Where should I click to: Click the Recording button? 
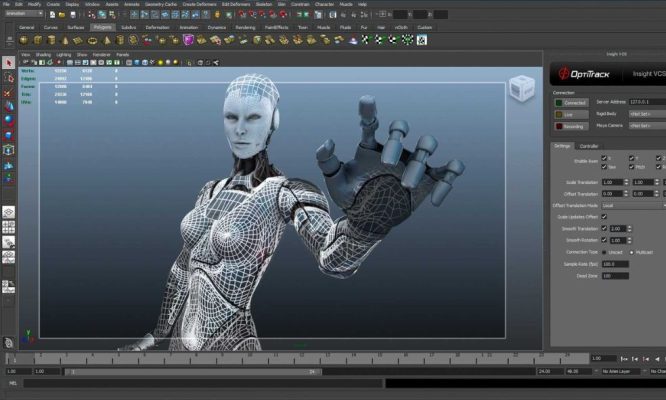pyautogui.click(x=572, y=127)
